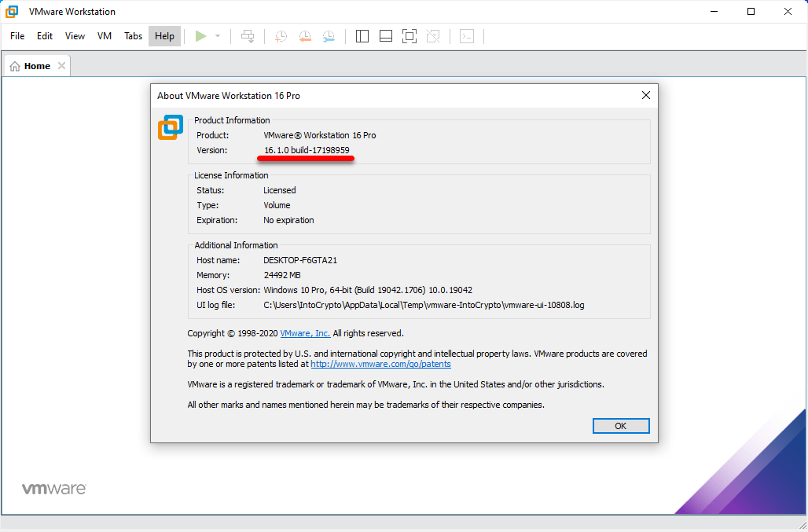Click the VMware Workstation title bar logo
This screenshot has height=532, width=808.
pyautogui.click(x=13, y=11)
